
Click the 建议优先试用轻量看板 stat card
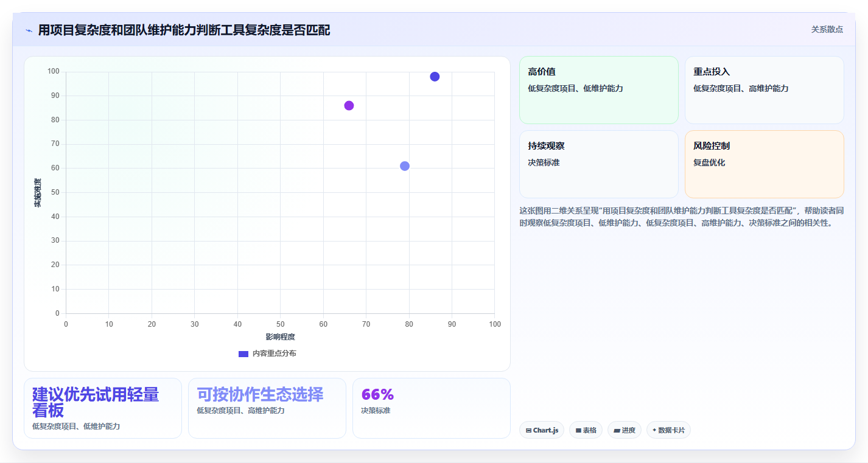pos(103,408)
